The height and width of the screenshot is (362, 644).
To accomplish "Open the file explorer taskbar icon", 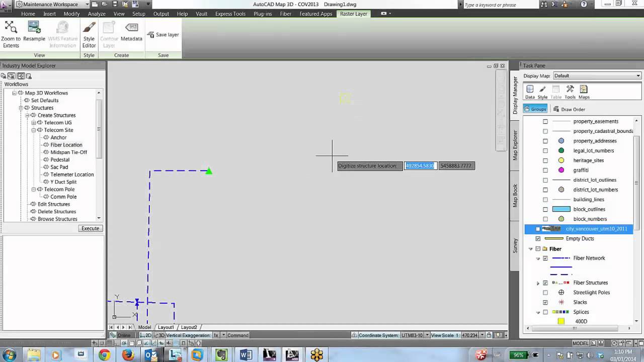I will 34,355.
